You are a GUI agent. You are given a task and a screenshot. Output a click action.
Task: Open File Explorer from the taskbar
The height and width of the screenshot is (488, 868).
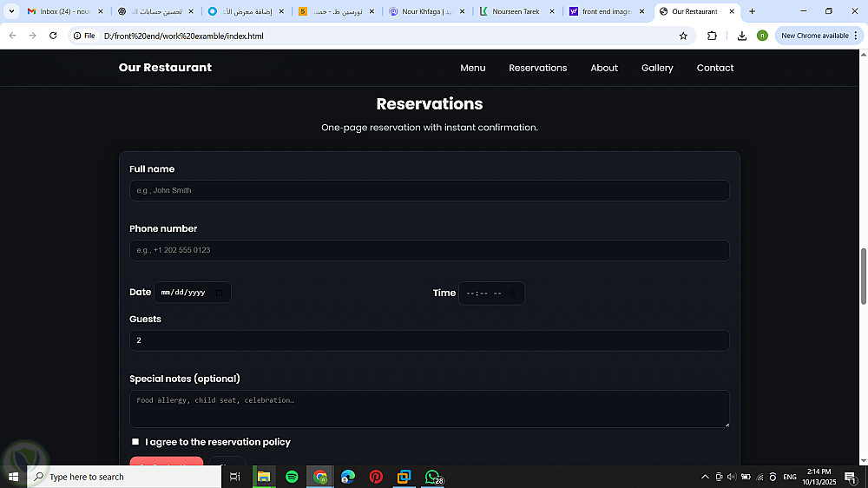[264, 477]
